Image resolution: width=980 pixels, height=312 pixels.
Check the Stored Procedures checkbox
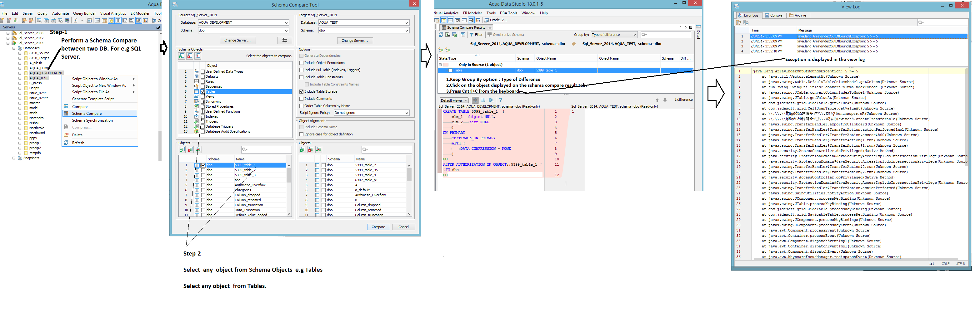[x=203, y=106]
